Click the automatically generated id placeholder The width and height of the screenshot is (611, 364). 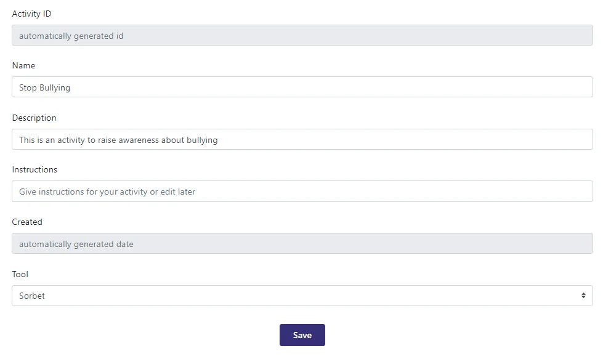[x=71, y=36]
